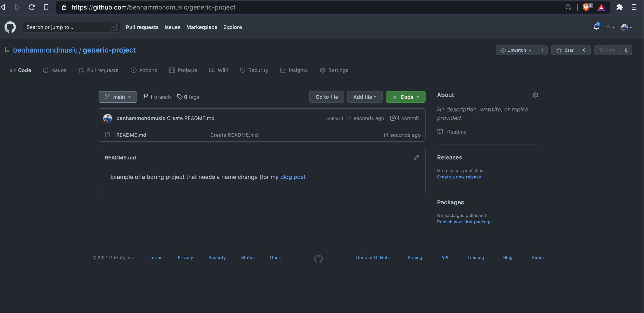
Task: Expand the plus create-new menu
Action: [610, 27]
